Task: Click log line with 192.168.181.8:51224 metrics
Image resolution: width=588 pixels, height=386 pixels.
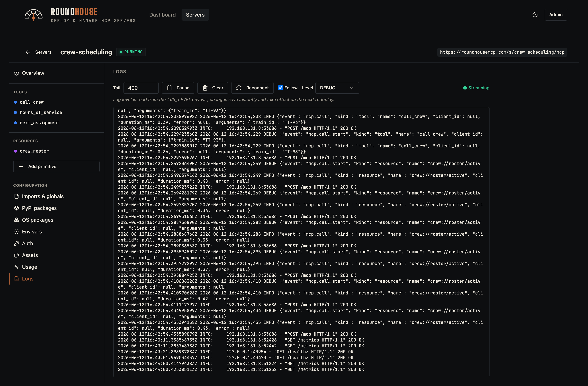Action: coord(241,364)
